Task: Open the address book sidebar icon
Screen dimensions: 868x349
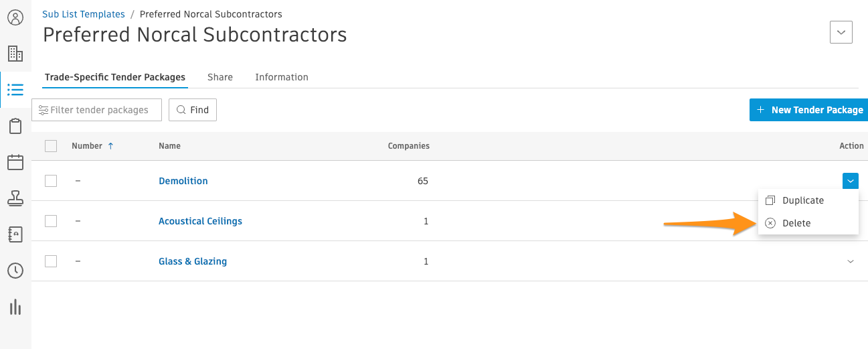Action: 15,234
